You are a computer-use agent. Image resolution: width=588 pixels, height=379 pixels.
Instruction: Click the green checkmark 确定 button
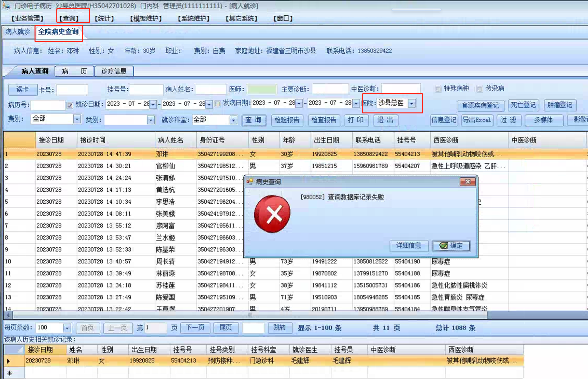pyautogui.click(x=451, y=246)
